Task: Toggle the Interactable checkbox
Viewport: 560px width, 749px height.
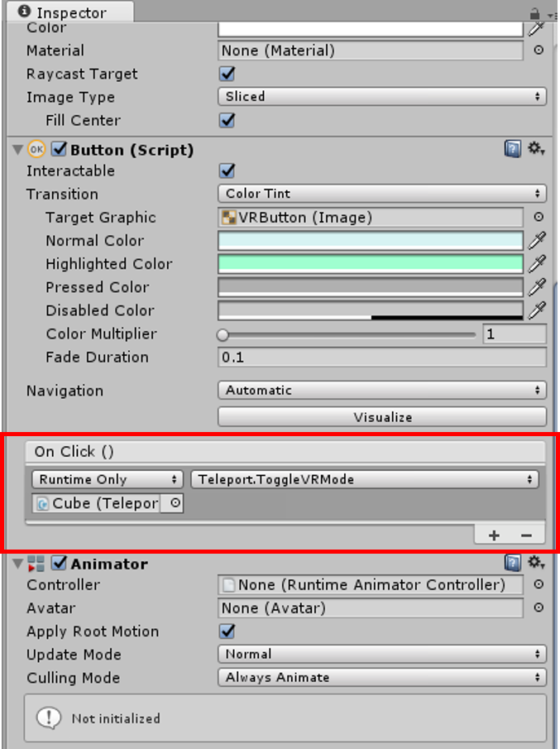Action: [x=227, y=170]
